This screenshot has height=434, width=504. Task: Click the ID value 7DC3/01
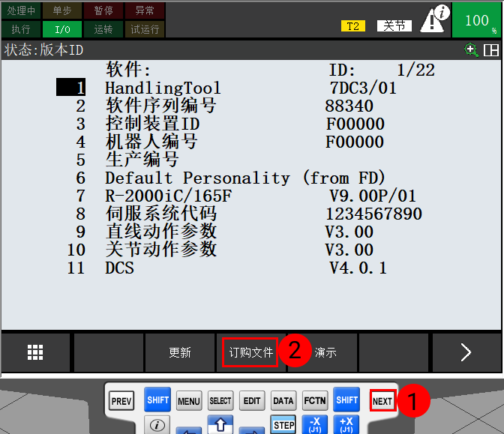click(x=363, y=88)
